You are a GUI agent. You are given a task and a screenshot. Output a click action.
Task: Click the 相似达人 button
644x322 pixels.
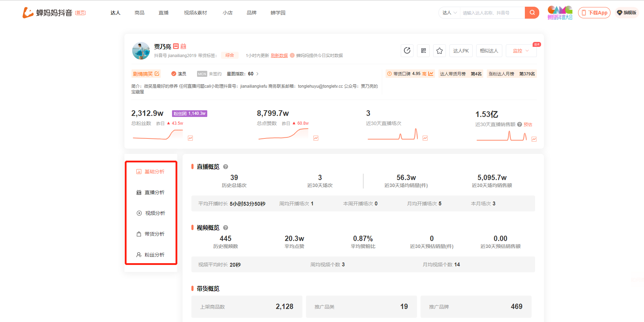(489, 51)
